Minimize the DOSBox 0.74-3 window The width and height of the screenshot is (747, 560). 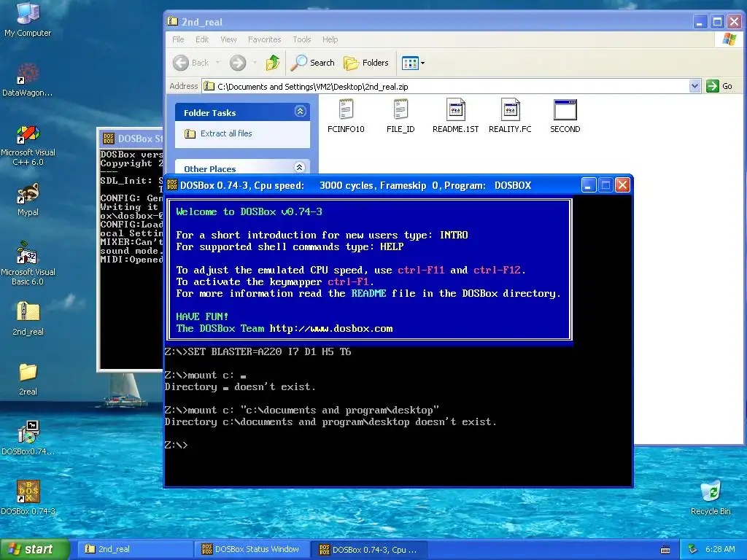click(589, 184)
